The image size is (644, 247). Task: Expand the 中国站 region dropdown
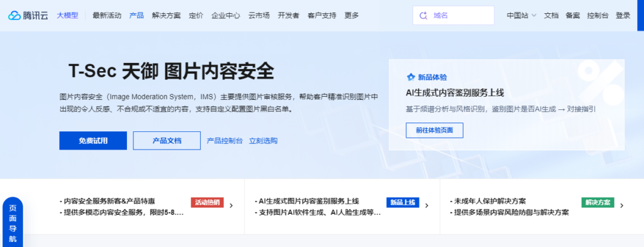(x=521, y=16)
